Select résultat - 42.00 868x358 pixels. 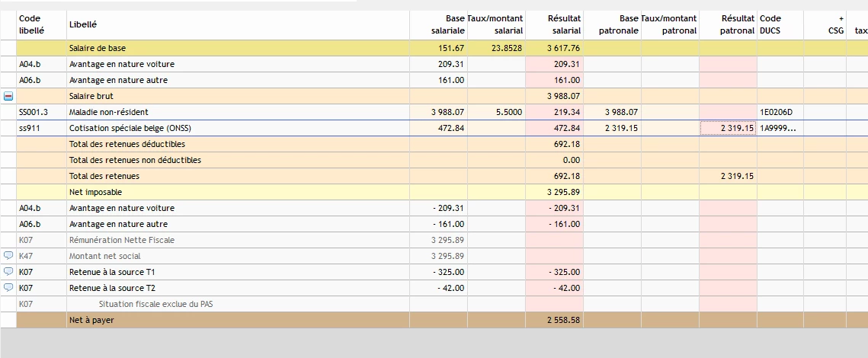(566, 288)
